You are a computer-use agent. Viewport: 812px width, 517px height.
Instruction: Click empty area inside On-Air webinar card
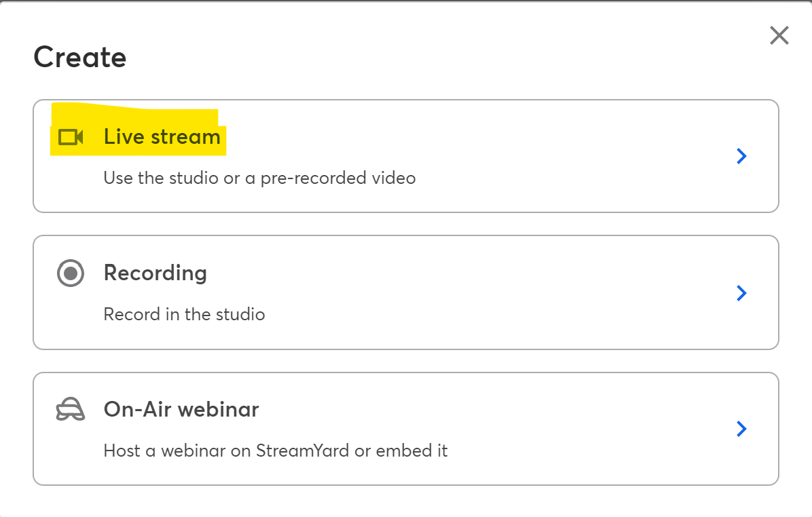[x=570, y=429]
